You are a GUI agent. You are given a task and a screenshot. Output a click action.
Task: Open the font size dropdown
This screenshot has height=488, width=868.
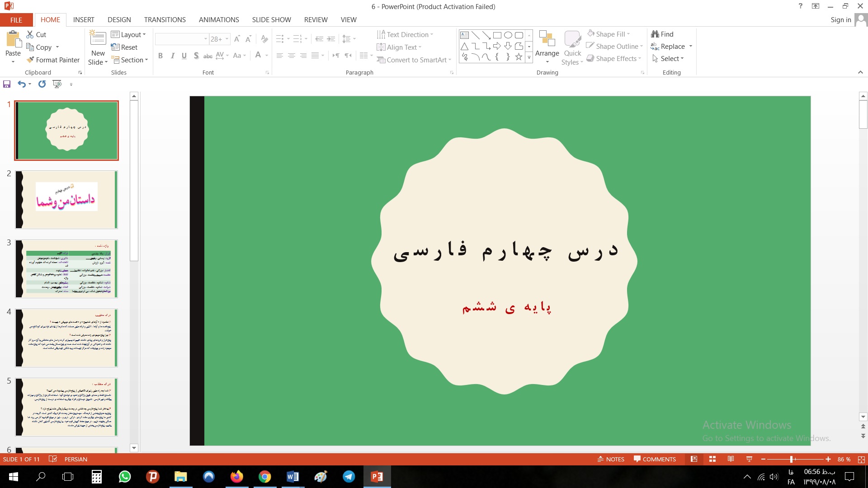click(227, 39)
